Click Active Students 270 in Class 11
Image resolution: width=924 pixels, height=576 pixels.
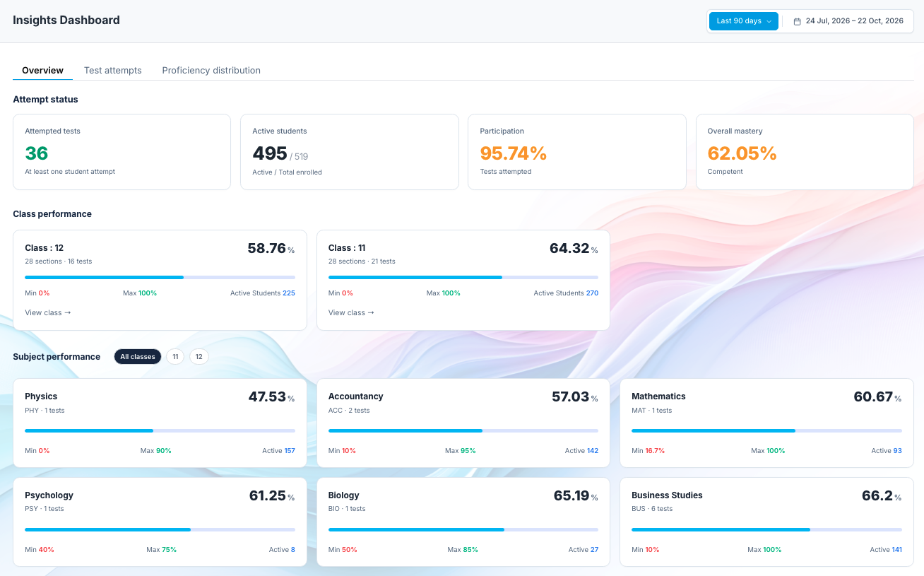pyautogui.click(x=566, y=293)
